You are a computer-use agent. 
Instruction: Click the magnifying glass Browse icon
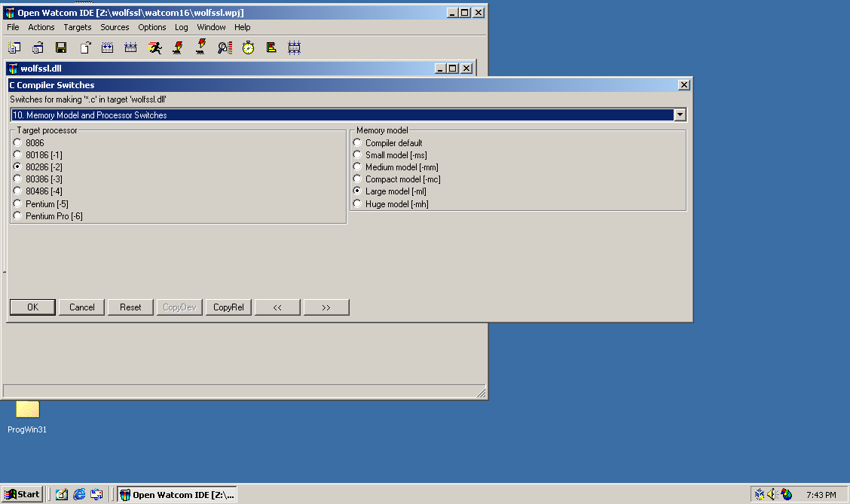pos(225,47)
